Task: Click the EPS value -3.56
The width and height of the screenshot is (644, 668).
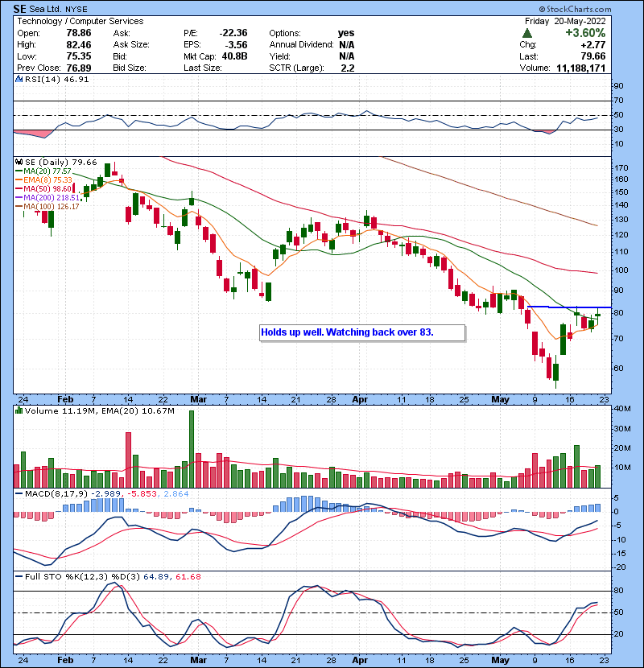Action: [x=237, y=45]
